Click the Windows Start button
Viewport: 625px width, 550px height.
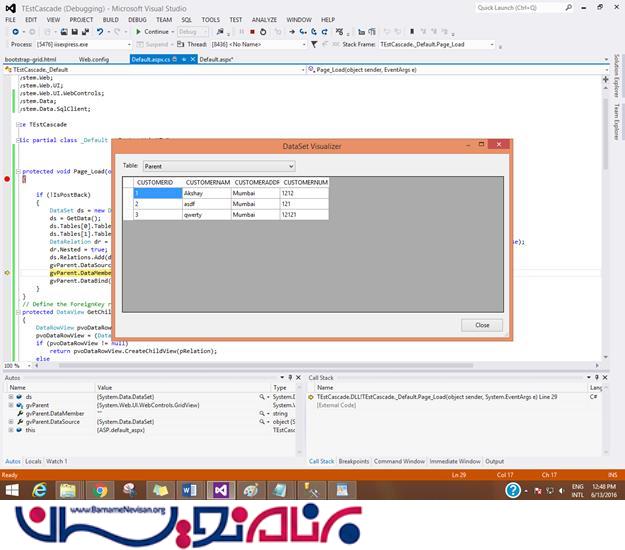[11, 490]
